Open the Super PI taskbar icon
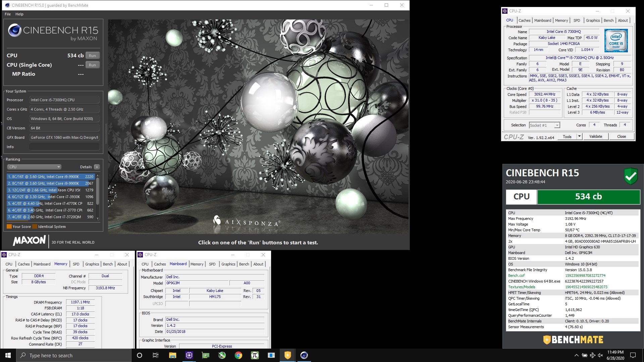Viewport: 644px width, 362px height. (255, 355)
